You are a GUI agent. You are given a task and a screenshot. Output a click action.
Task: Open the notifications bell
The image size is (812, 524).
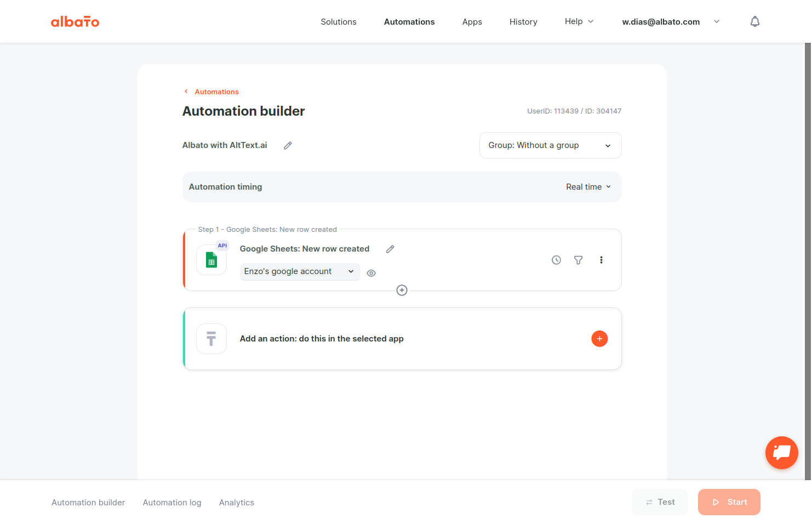754,21
